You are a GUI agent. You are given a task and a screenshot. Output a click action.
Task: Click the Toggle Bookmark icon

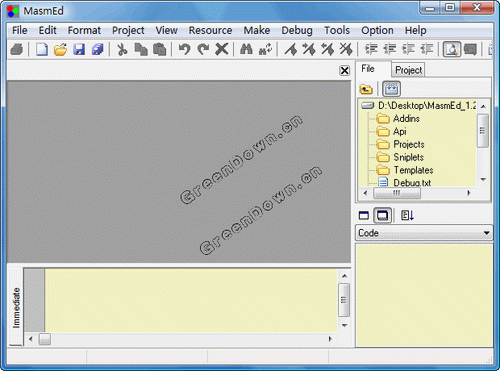291,50
